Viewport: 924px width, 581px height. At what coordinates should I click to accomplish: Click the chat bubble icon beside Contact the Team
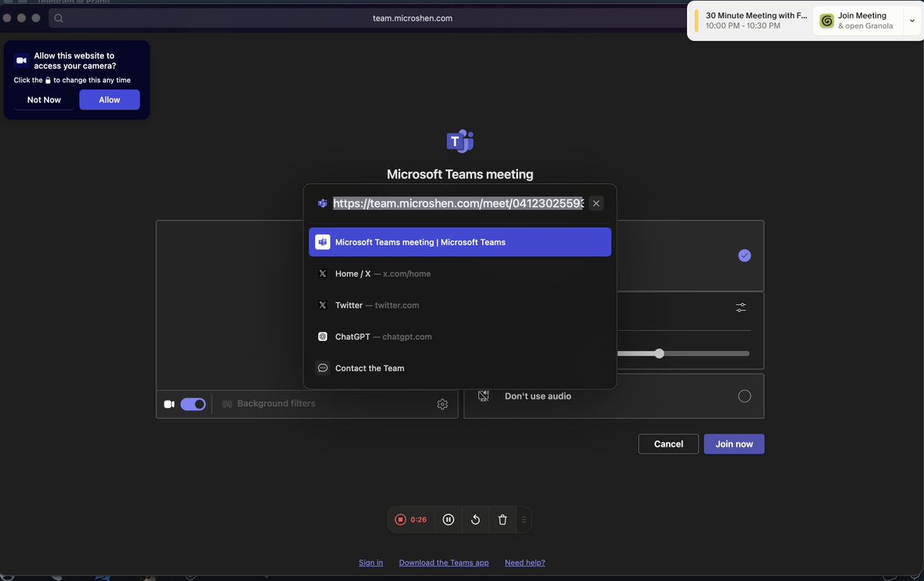(323, 369)
